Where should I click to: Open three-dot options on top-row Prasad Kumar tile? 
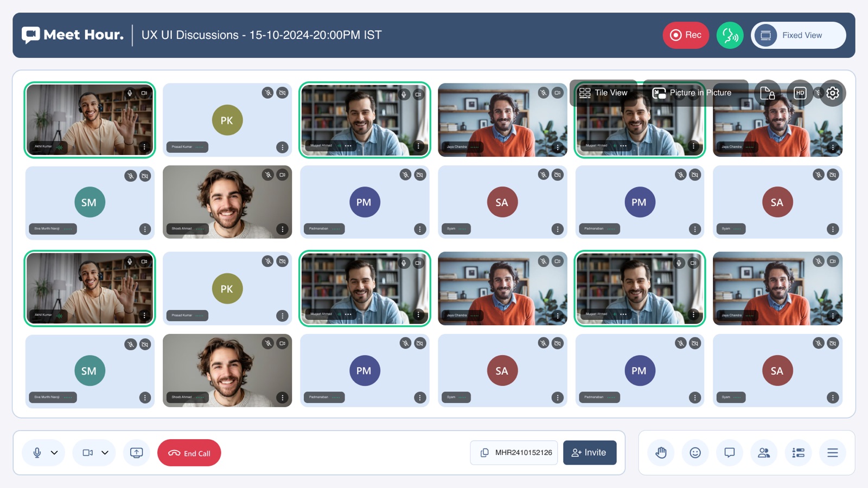coord(282,147)
